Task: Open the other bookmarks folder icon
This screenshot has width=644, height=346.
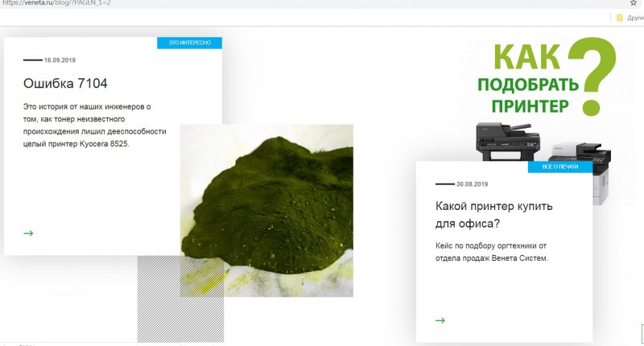Action: coord(620,18)
